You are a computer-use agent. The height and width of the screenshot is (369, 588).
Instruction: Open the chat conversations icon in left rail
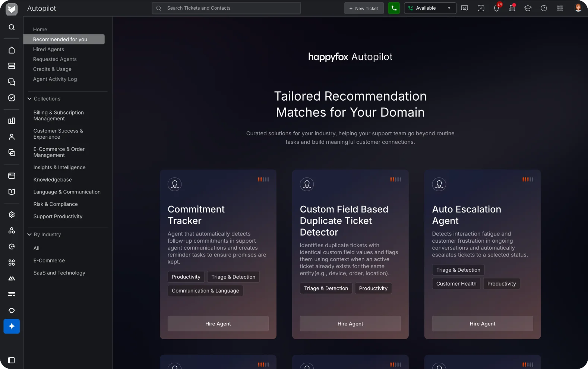pyautogui.click(x=12, y=82)
